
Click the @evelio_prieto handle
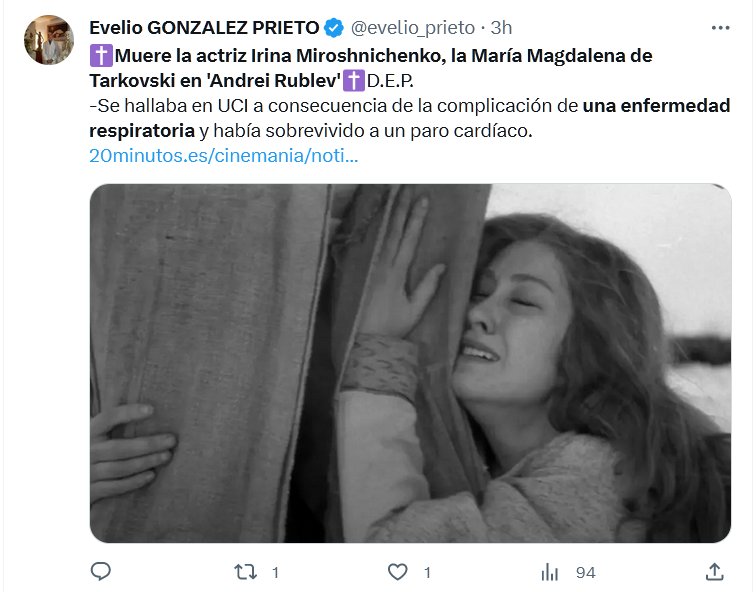tap(413, 28)
